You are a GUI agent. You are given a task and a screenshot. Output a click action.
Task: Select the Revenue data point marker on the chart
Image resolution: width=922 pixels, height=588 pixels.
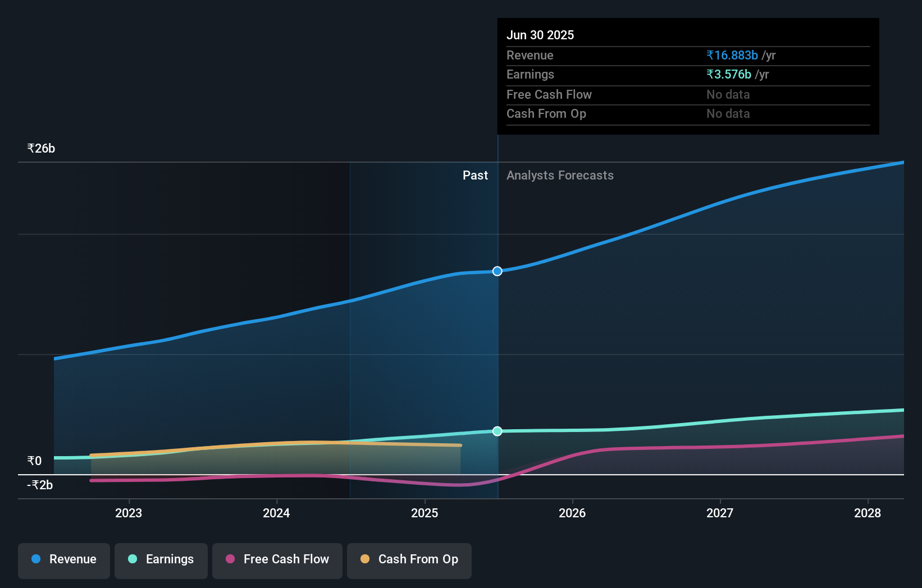tap(497, 271)
